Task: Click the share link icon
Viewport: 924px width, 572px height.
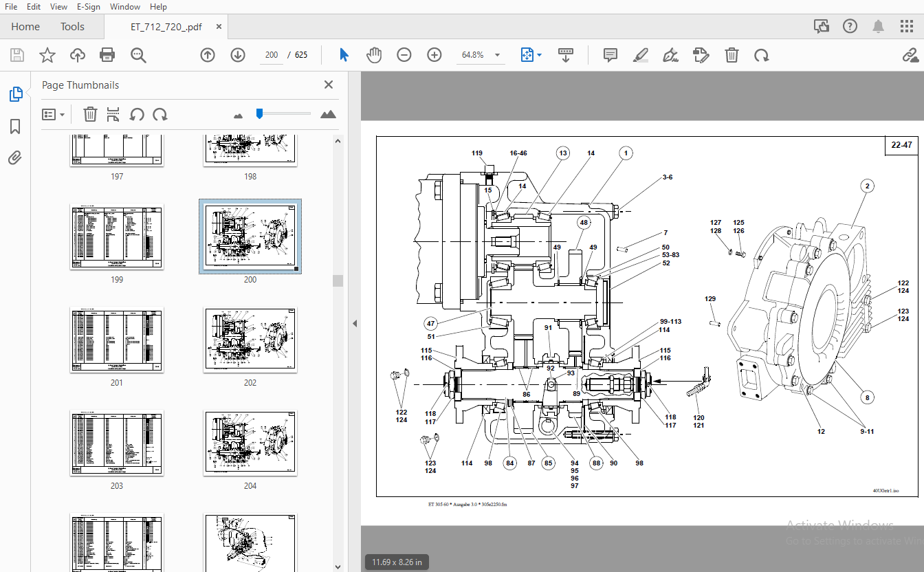Action: [x=910, y=55]
